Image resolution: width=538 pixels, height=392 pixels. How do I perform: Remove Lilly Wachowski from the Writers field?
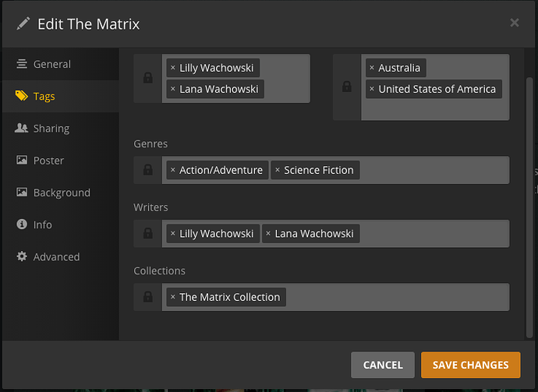(x=173, y=234)
